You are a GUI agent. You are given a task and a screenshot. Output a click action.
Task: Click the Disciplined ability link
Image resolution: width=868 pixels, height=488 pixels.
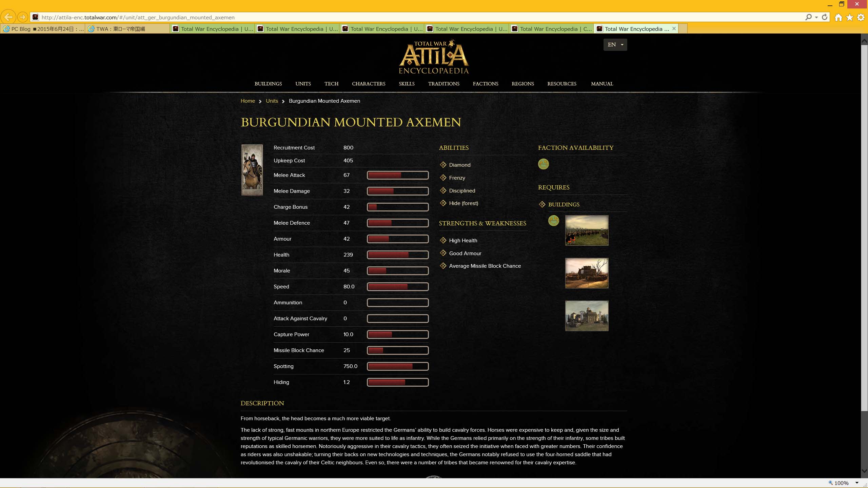tap(462, 191)
